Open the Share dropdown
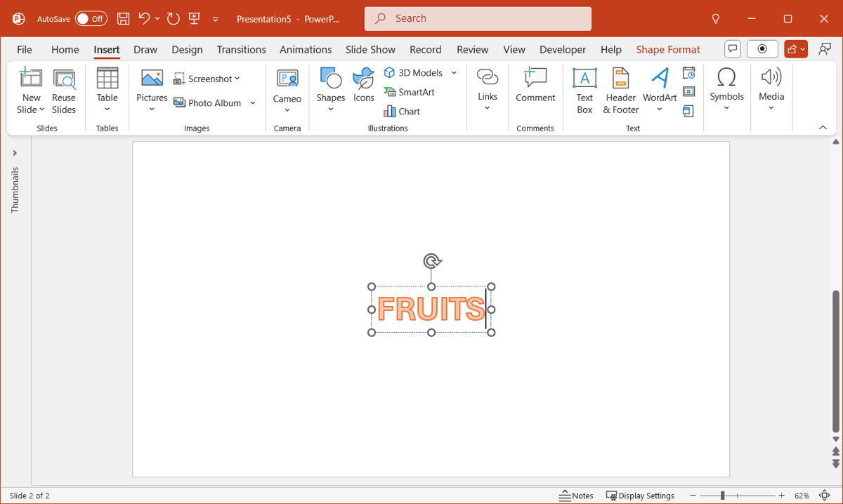 tap(796, 48)
